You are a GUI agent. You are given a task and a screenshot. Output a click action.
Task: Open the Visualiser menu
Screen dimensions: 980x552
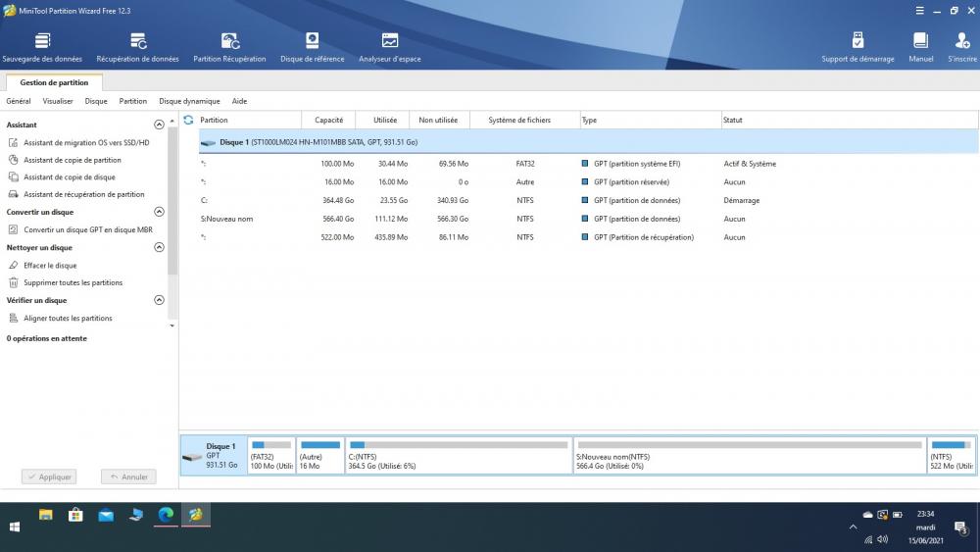coord(58,101)
